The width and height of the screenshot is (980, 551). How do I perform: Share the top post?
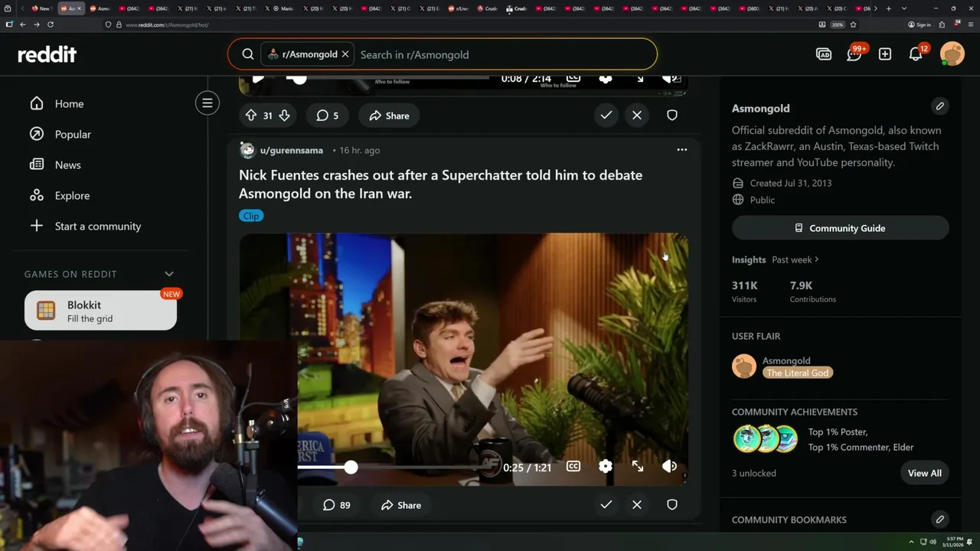389,116
